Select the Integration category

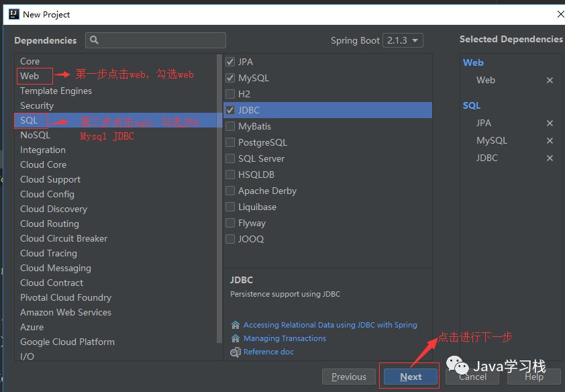pos(43,150)
